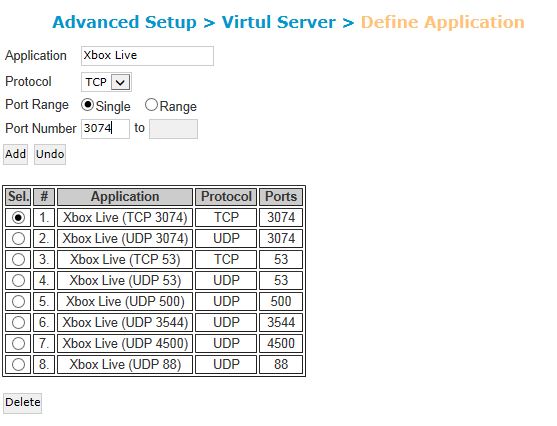Select row 4 Xbox Live UDP 53

click(18, 280)
